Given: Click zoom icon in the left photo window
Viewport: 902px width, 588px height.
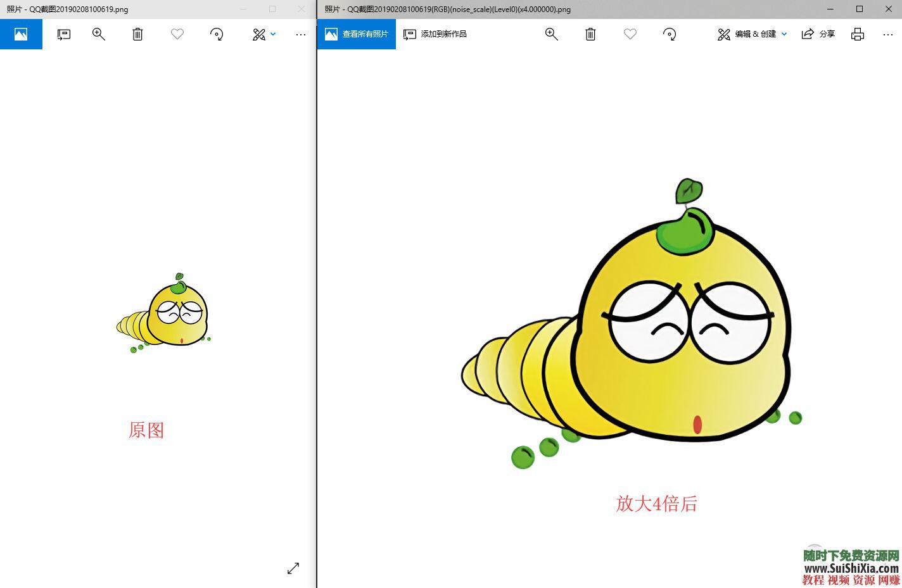Looking at the screenshot, I should (x=99, y=34).
